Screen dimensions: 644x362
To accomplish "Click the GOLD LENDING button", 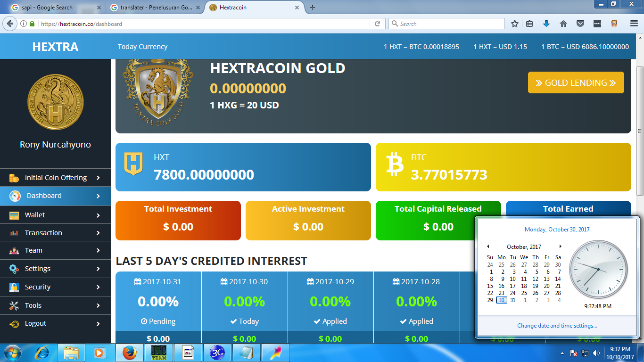I will tap(576, 82).
